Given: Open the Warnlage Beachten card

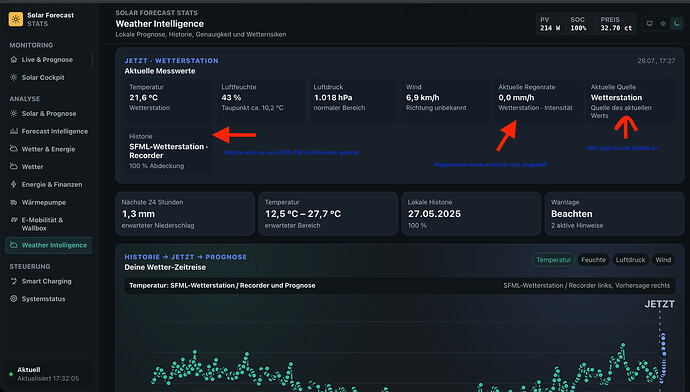Looking at the screenshot, I should (x=615, y=214).
